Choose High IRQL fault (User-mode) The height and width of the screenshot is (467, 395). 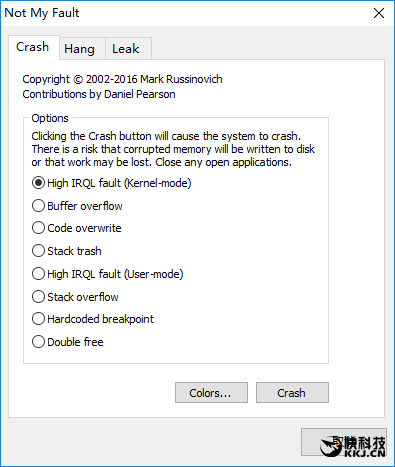[108, 274]
